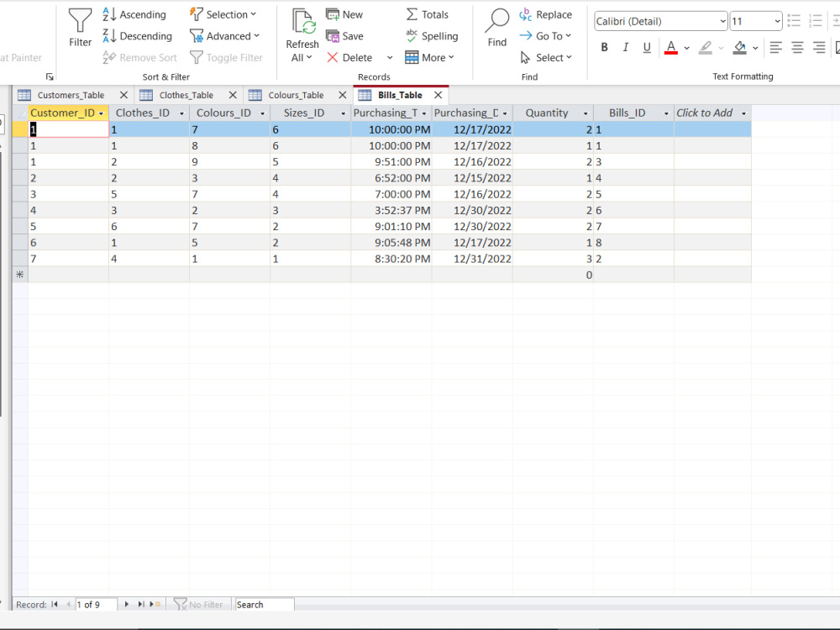Screen dimensions: 840x630
Task: Align text left
Action: pyautogui.click(x=775, y=47)
